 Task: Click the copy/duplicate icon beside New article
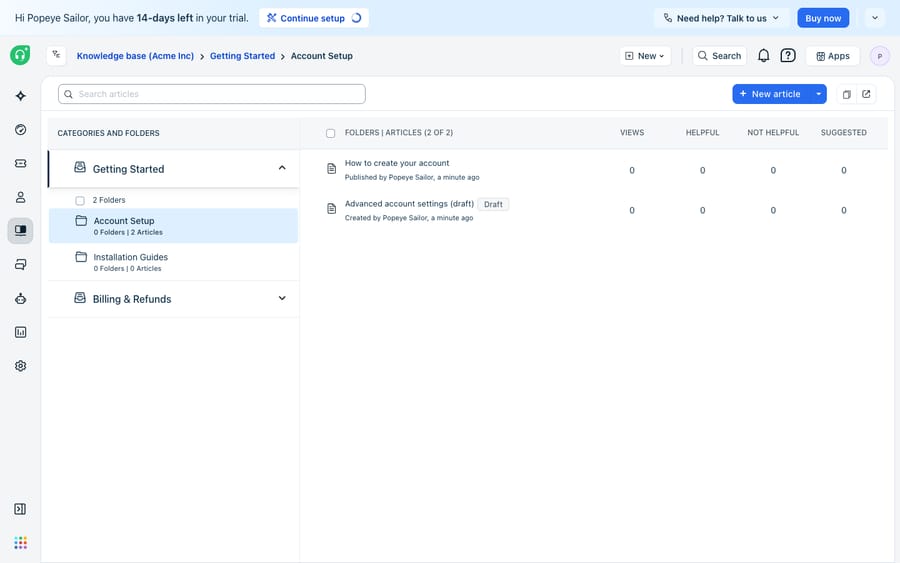tap(847, 94)
